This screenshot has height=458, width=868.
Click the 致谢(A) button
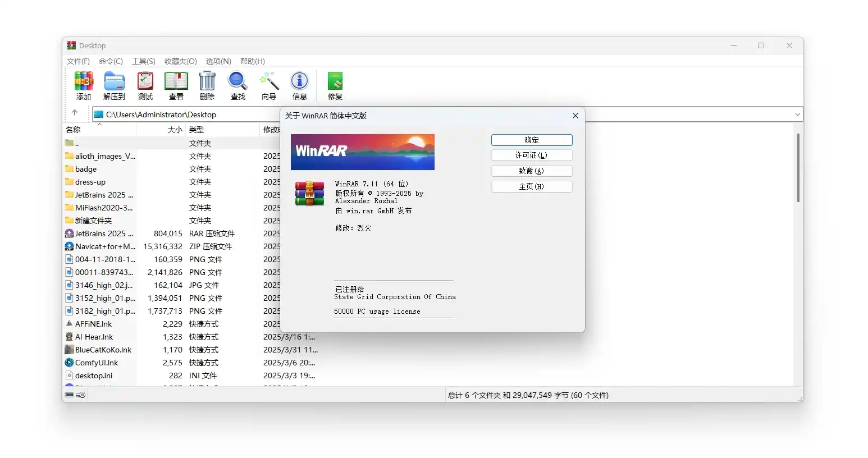(532, 171)
